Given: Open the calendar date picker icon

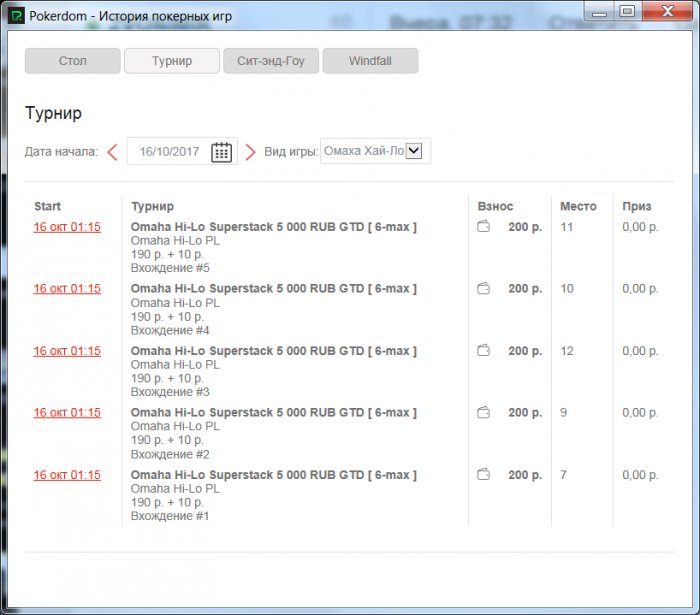Looking at the screenshot, I should click(222, 152).
